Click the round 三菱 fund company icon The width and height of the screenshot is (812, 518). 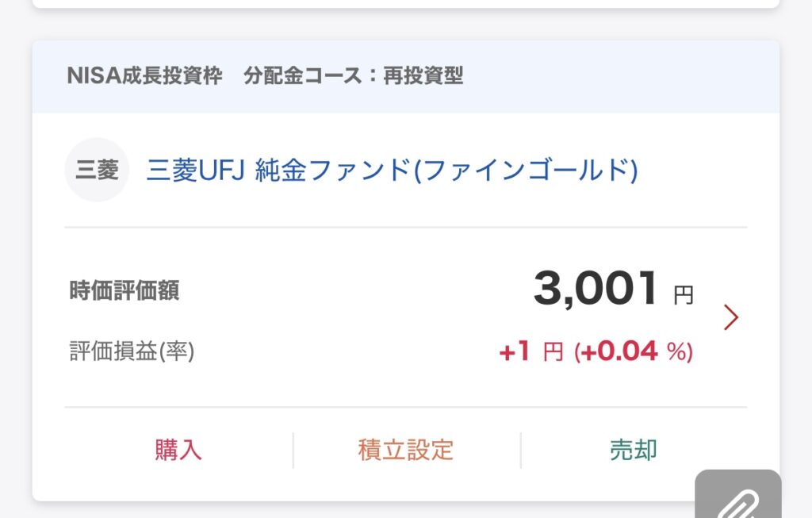(x=97, y=171)
